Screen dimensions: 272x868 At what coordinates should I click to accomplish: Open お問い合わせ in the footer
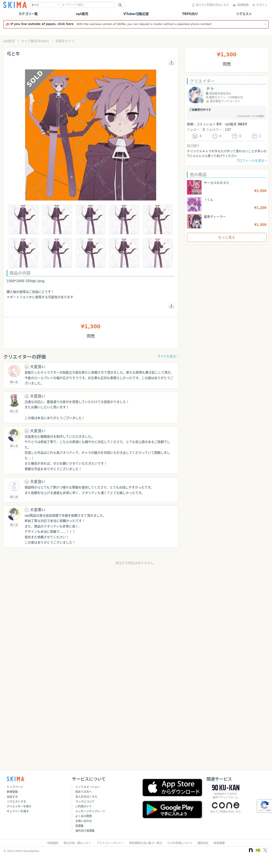[84, 821]
